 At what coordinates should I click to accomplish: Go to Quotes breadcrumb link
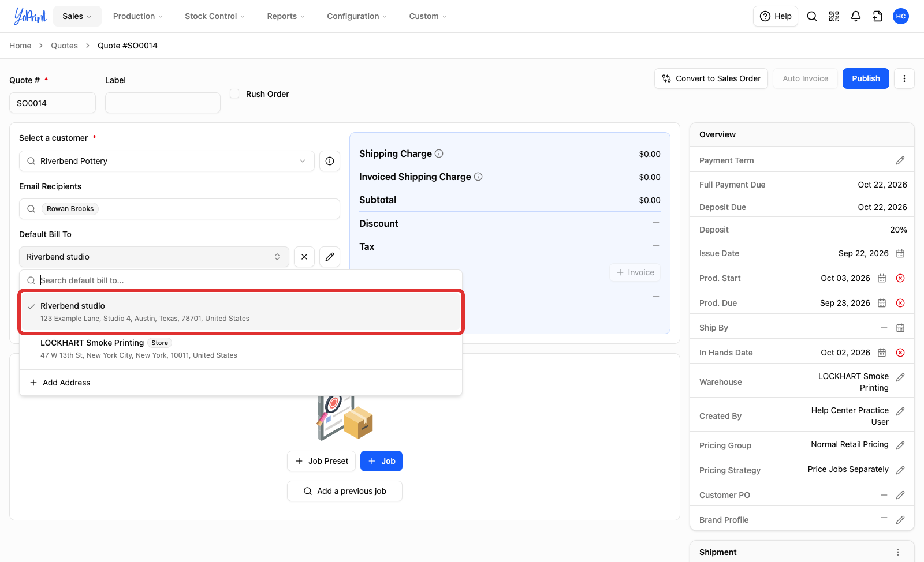pyautogui.click(x=64, y=46)
